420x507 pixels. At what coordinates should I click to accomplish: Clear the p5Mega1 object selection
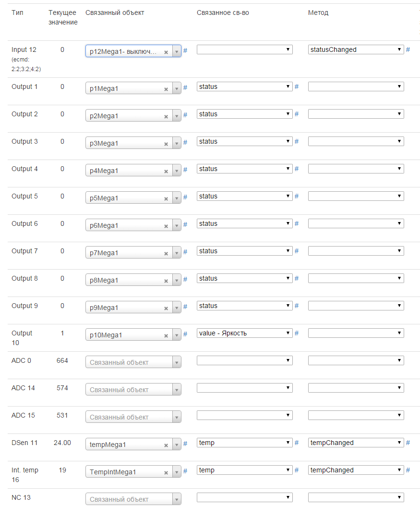point(166,198)
